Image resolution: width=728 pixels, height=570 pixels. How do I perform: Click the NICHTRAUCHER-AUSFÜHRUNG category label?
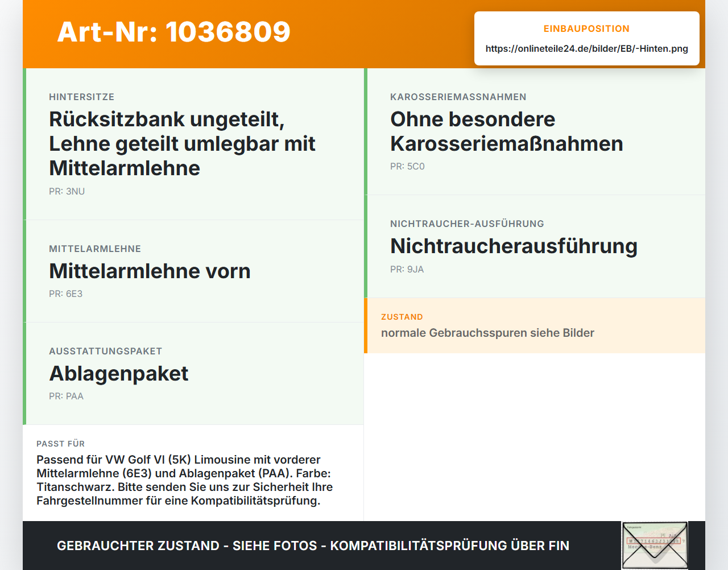pyautogui.click(x=467, y=224)
